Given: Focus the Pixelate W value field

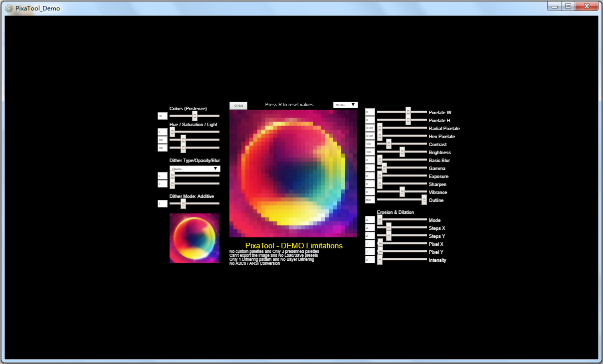Looking at the screenshot, I should [x=370, y=112].
